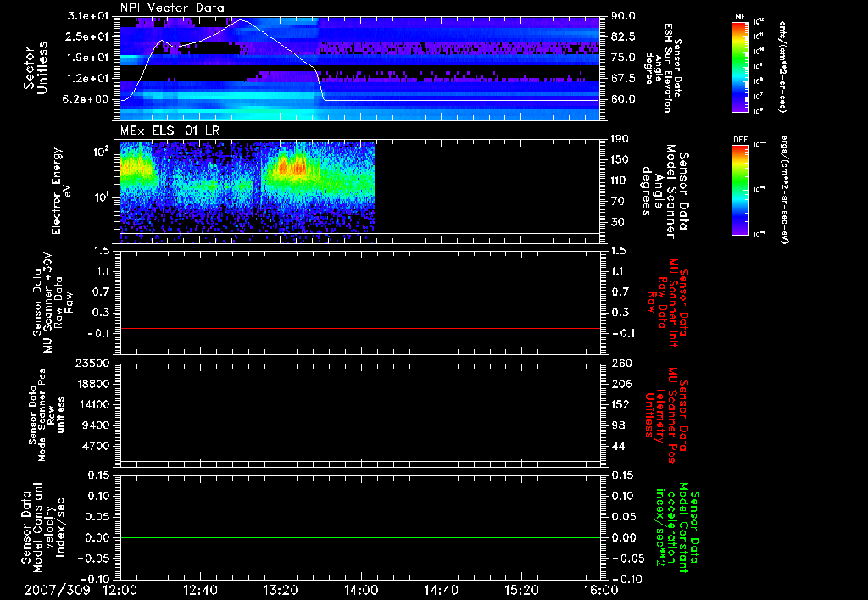868x600 pixels.
Task: Click the "260" telemetry tick label
Action: coord(620,364)
